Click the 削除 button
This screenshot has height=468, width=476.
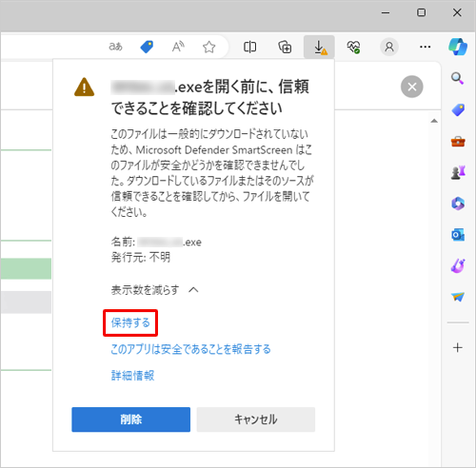(x=131, y=419)
